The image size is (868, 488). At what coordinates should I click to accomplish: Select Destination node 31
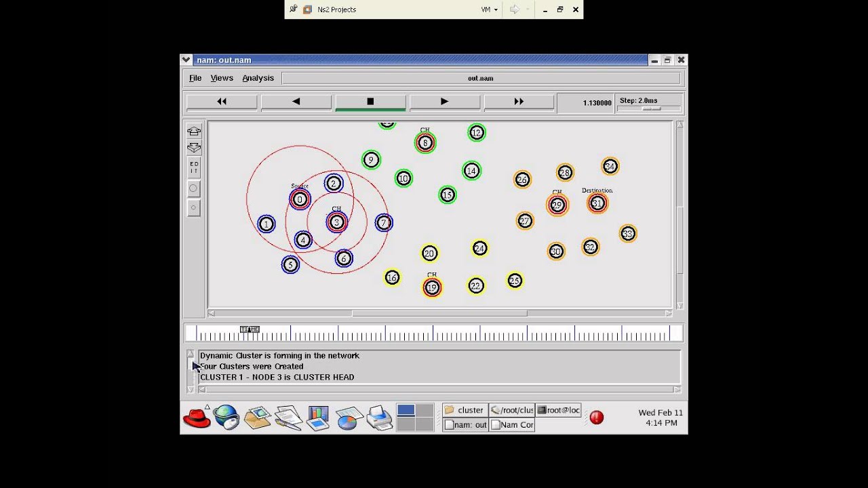click(597, 203)
